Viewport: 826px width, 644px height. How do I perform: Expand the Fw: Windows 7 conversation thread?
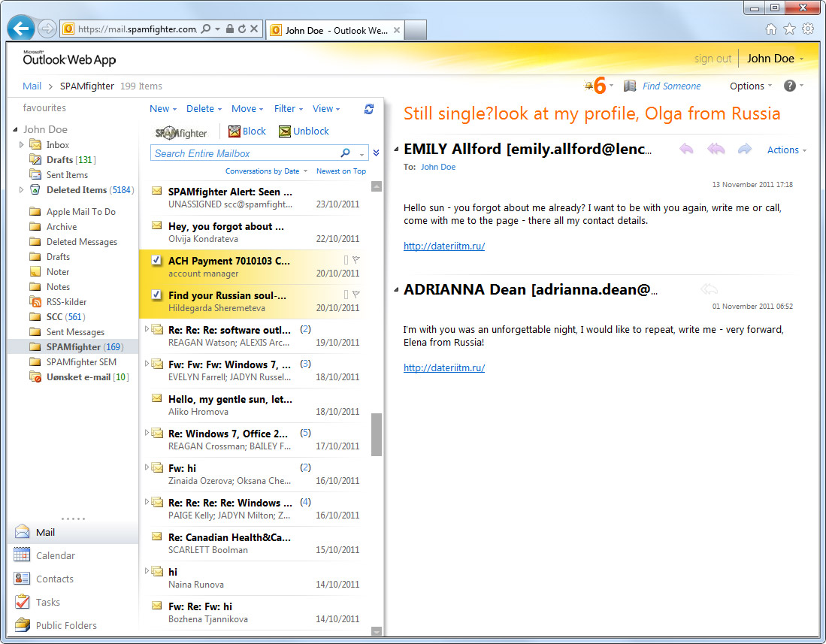(x=147, y=364)
